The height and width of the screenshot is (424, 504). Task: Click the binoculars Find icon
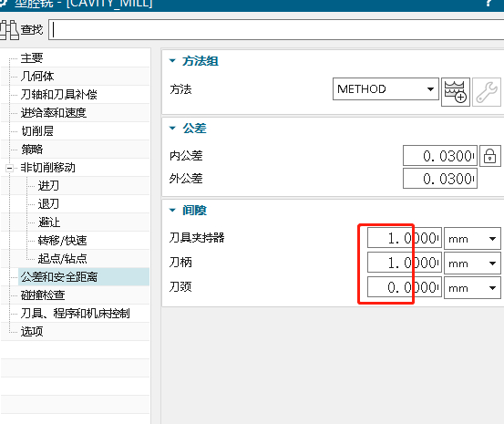pyautogui.click(x=9, y=30)
